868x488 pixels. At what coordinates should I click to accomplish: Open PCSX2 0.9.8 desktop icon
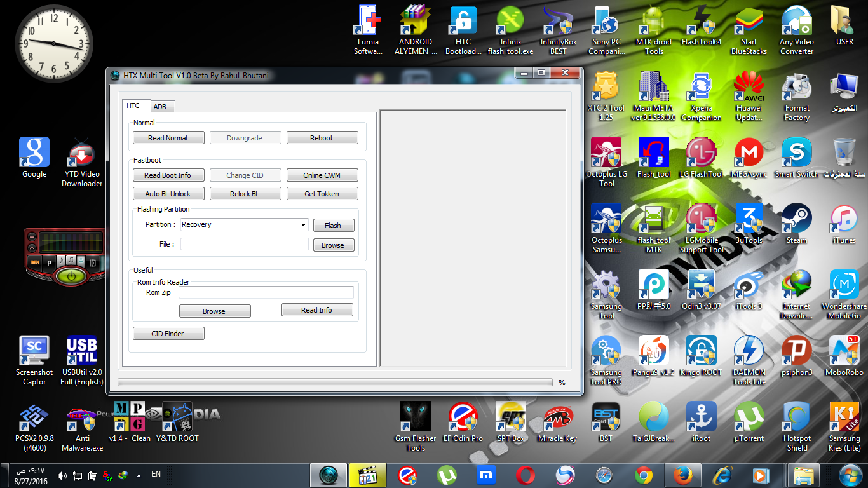(x=34, y=426)
